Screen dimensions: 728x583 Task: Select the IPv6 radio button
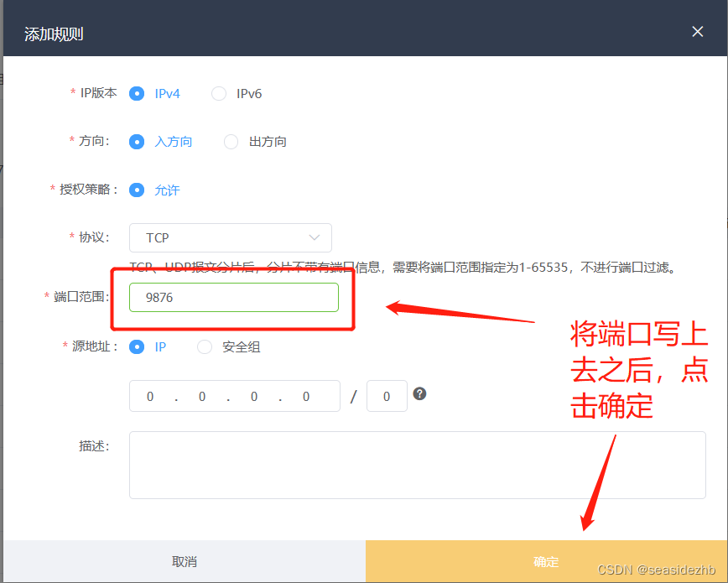[218, 93]
